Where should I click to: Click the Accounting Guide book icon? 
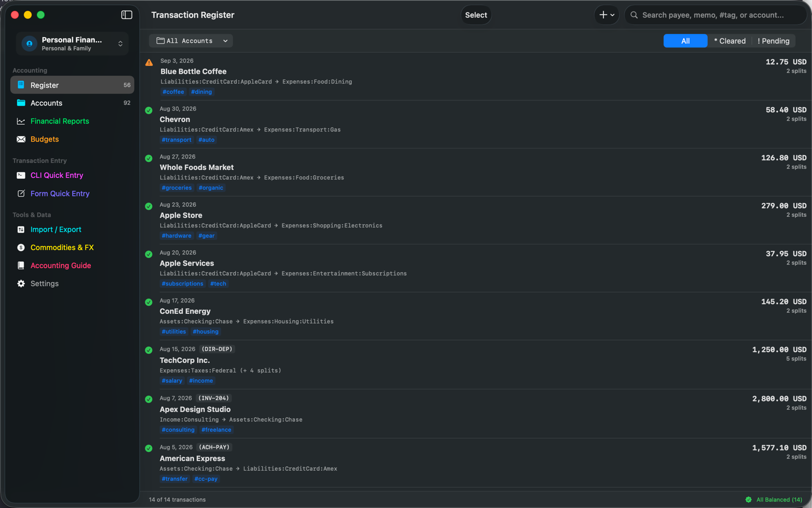(x=21, y=265)
